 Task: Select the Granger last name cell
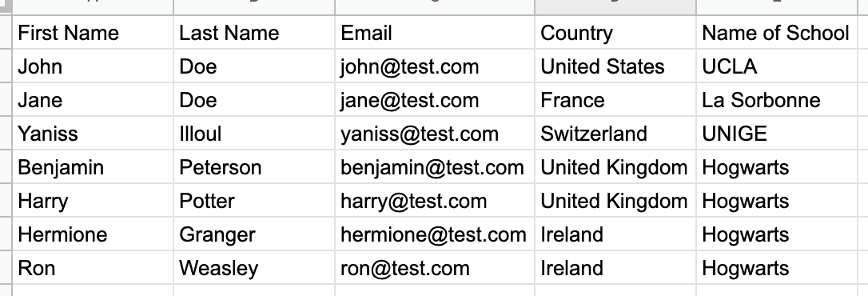point(254,234)
